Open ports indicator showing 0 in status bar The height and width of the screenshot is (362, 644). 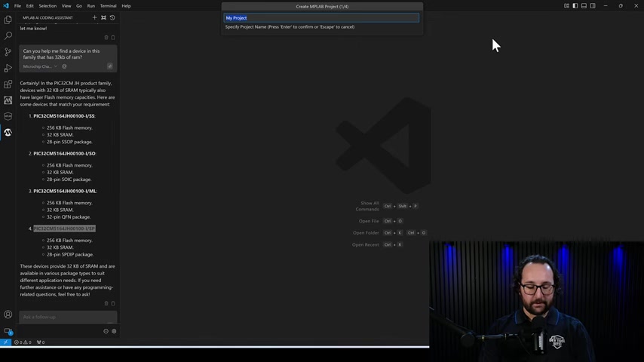coord(41,342)
